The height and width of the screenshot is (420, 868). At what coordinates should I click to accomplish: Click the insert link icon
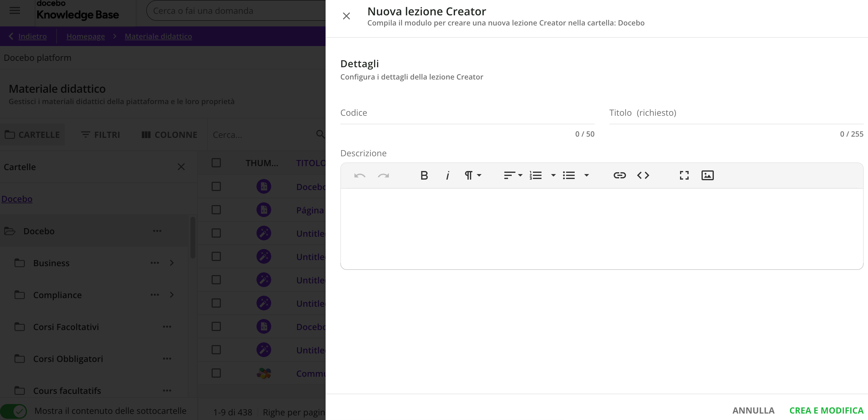pos(619,176)
